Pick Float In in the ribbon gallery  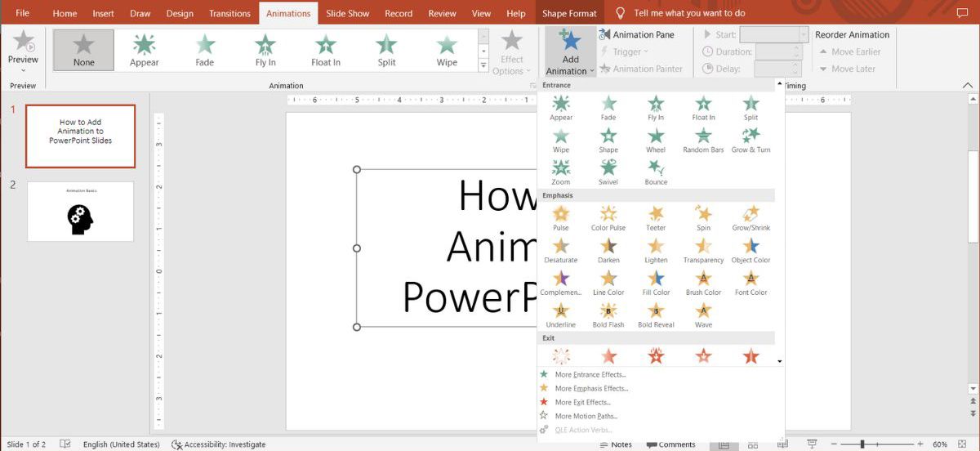tap(326, 50)
